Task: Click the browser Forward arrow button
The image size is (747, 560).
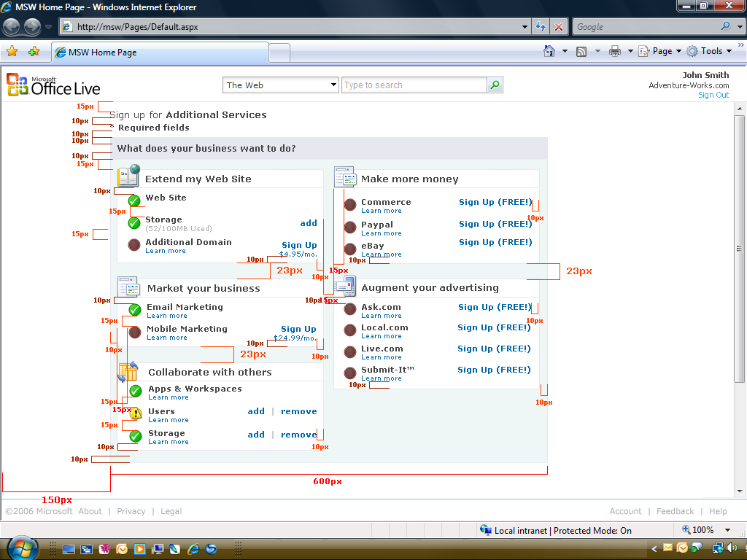Action: coord(32,27)
